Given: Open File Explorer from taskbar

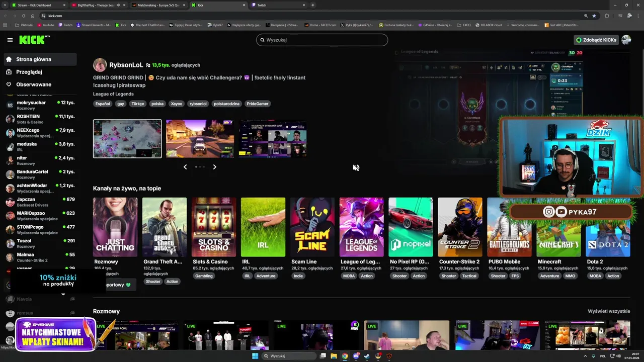Looking at the screenshot, I should (334, 356).
